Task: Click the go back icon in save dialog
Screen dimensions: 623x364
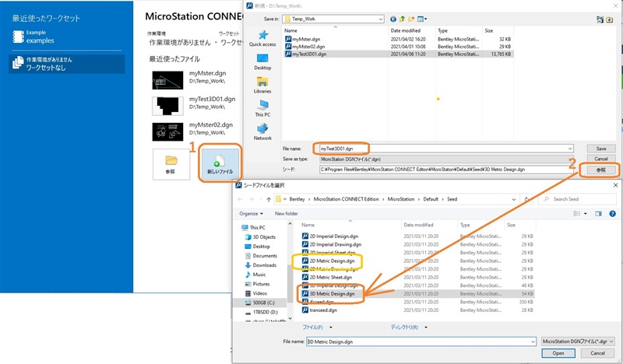Action: 393,19
